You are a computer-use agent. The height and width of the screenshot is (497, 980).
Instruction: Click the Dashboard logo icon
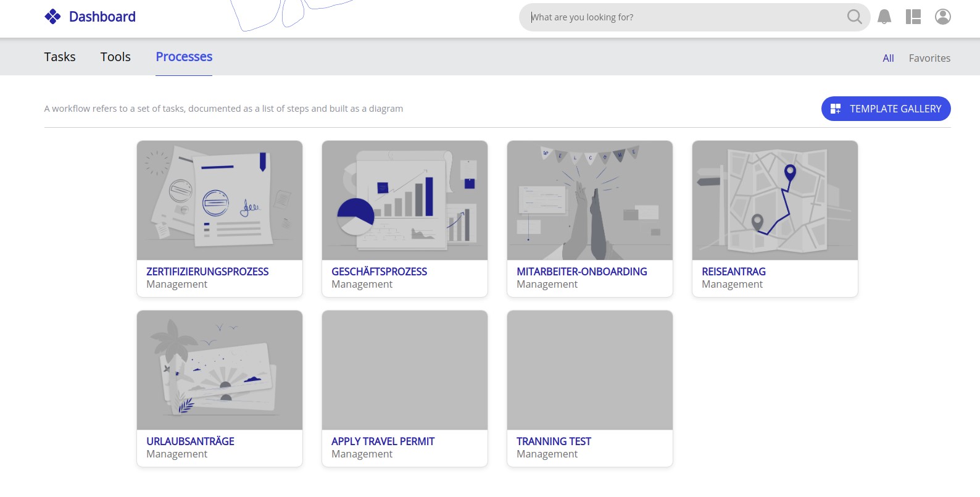[x=52, y=17]
